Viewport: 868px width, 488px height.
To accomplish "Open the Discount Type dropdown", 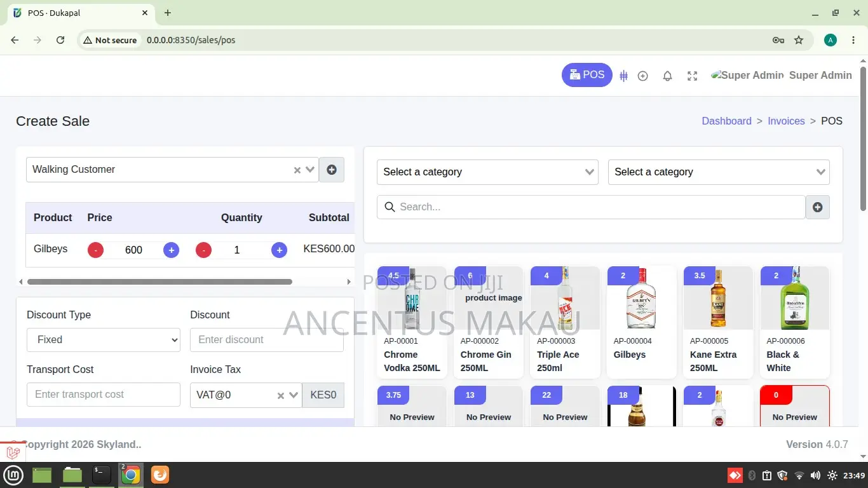I will coord(104,340).
